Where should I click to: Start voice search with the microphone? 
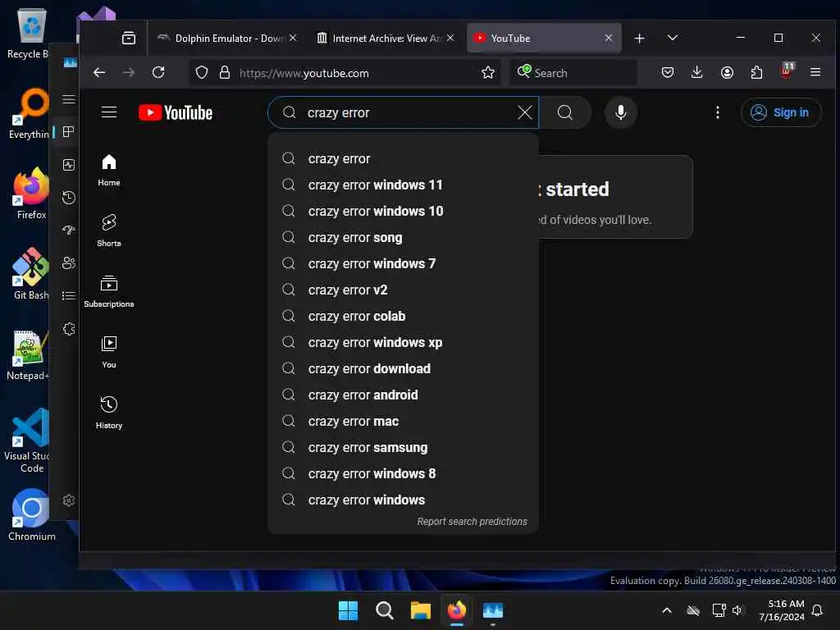[x=620, y=112]
